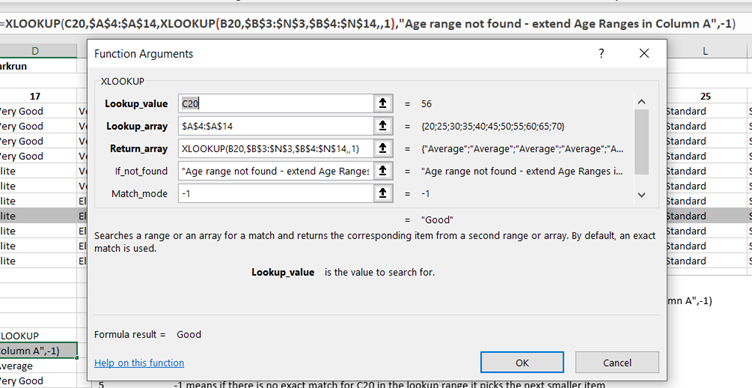Click 'is the value to search for.' description
Screen dimensions: 752x388
pyautogui.click(x=379, y=272)
